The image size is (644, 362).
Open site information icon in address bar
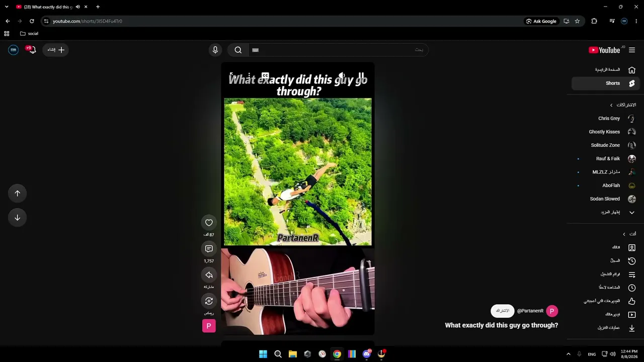tap(46, 21)
